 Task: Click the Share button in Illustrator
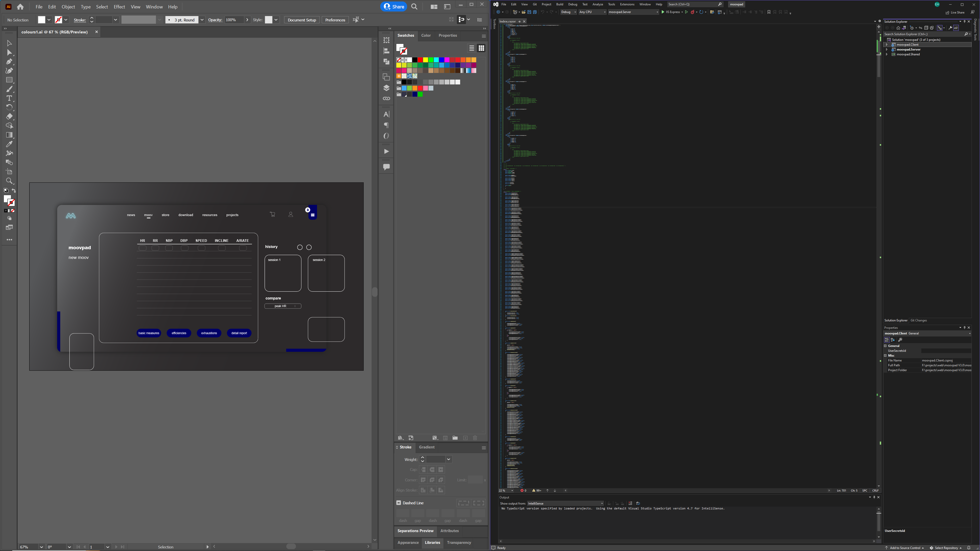coord(394,6)
